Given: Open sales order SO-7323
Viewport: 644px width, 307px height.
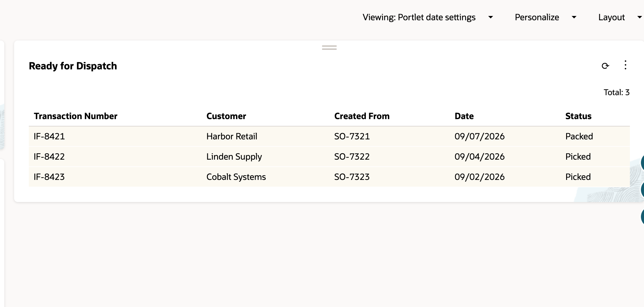Looking at the screenshot, I should [x=352, y=177].
